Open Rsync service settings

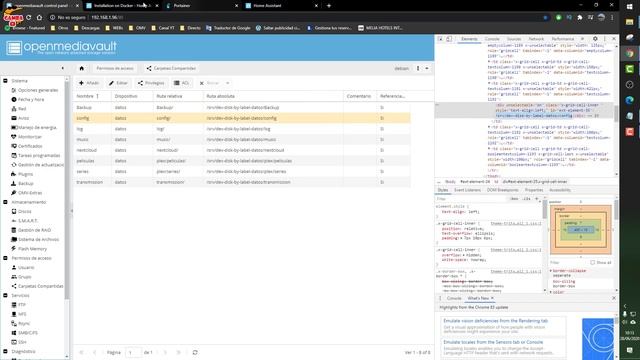pyautogui.click(x=24, y=324)
